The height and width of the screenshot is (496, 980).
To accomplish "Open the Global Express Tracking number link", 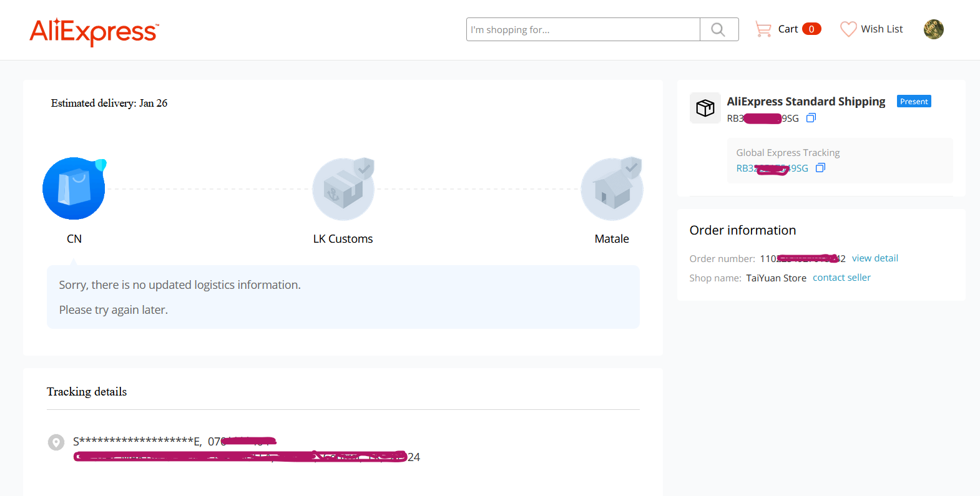I will tap(772, 168).
